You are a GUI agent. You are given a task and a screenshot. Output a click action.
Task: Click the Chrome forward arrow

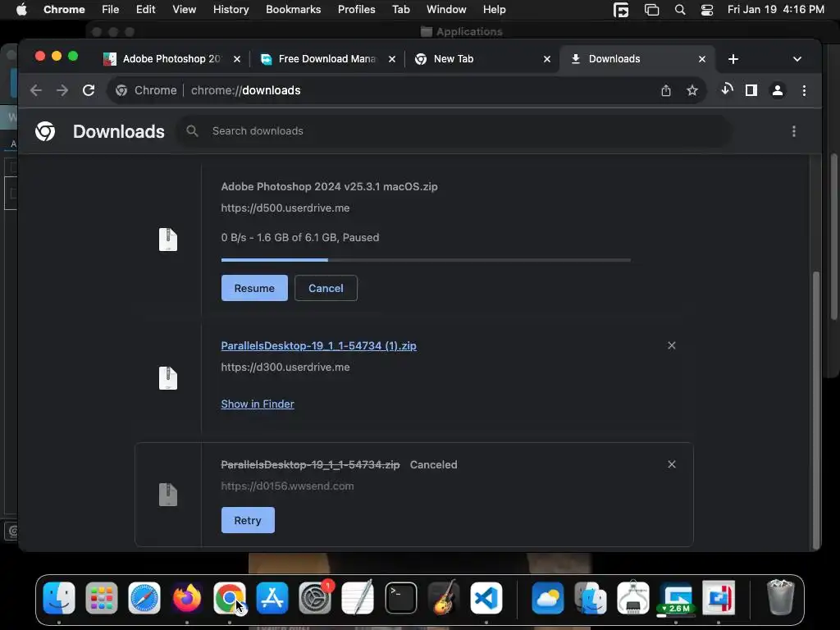click(x=62, y=90)
